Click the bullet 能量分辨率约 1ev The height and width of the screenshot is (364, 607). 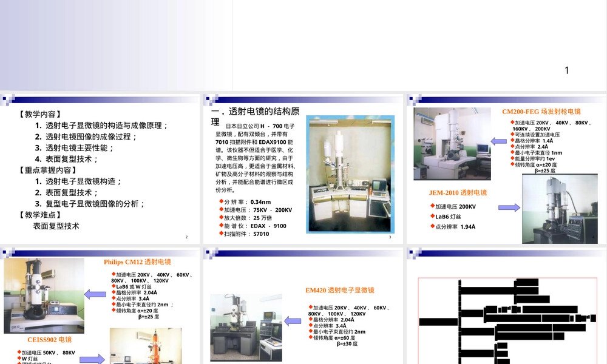pos(533,158)
